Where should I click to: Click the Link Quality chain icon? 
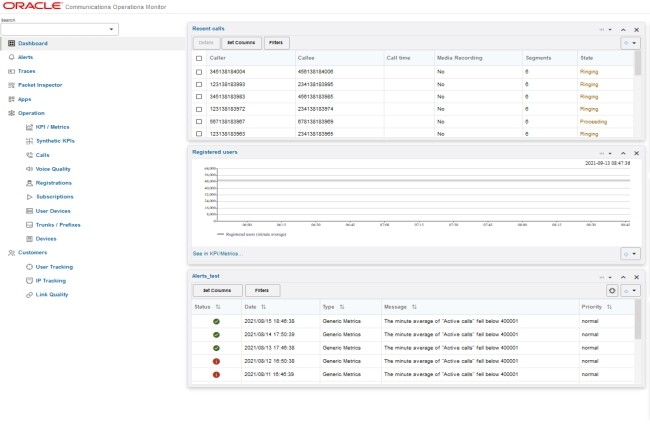pyautogui.click(x=29, y=295)
